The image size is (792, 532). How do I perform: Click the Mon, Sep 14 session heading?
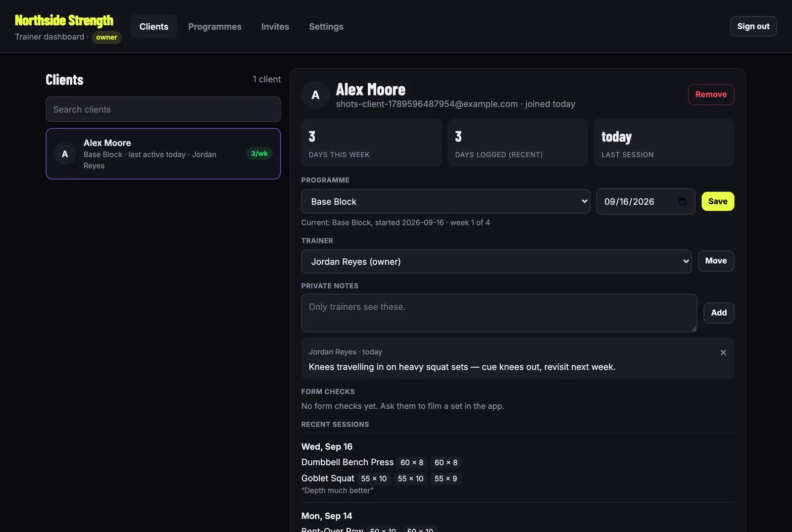click(x=327, y=516)
